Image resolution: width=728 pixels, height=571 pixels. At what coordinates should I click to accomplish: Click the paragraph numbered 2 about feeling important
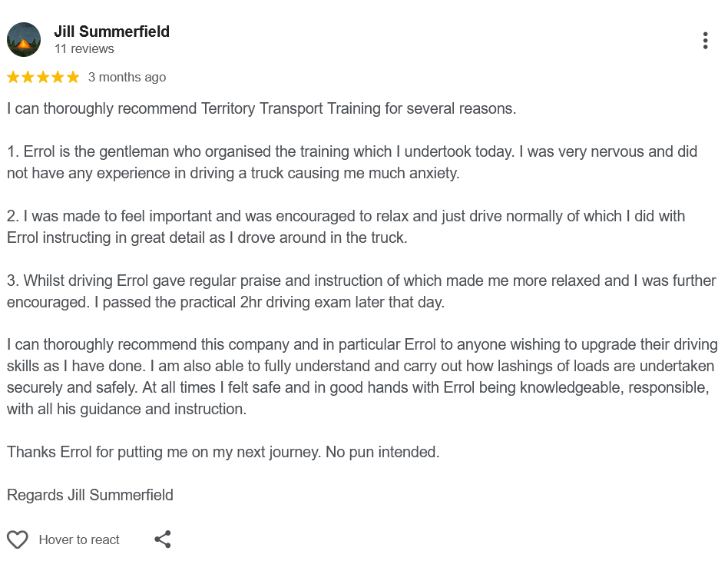346,227
